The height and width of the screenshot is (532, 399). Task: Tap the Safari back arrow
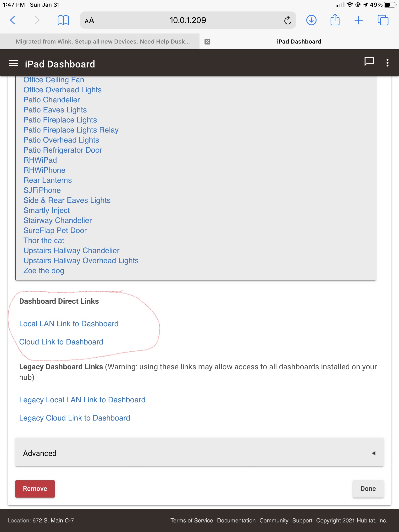click(x=13, y=20)
